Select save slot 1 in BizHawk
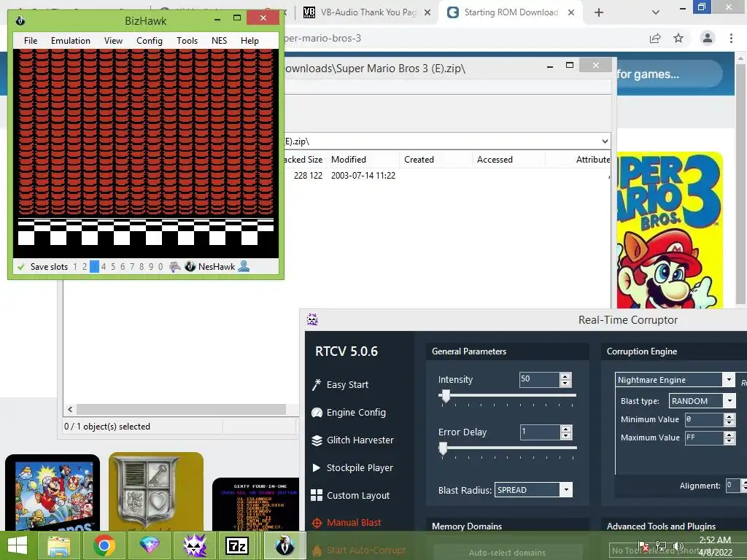The width and height of the screenshot is (747, 560). (x=75, y=267)
